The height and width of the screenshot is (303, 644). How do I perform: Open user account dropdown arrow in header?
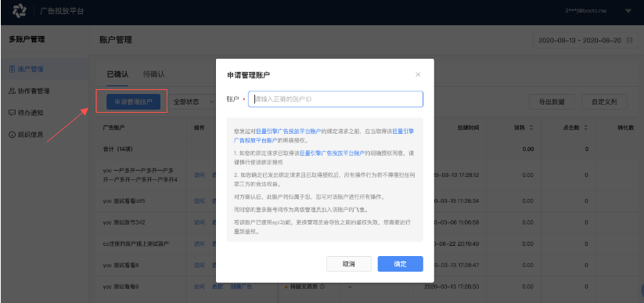628,11
